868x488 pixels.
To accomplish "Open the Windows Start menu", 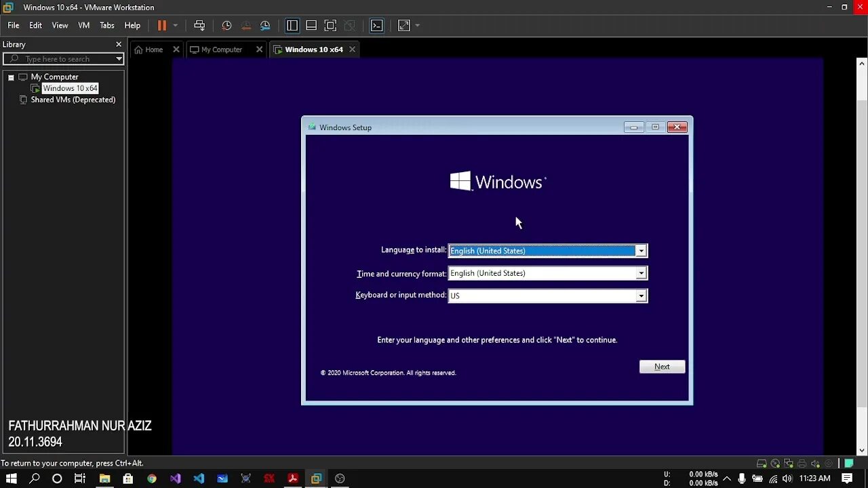I will 12,479.
